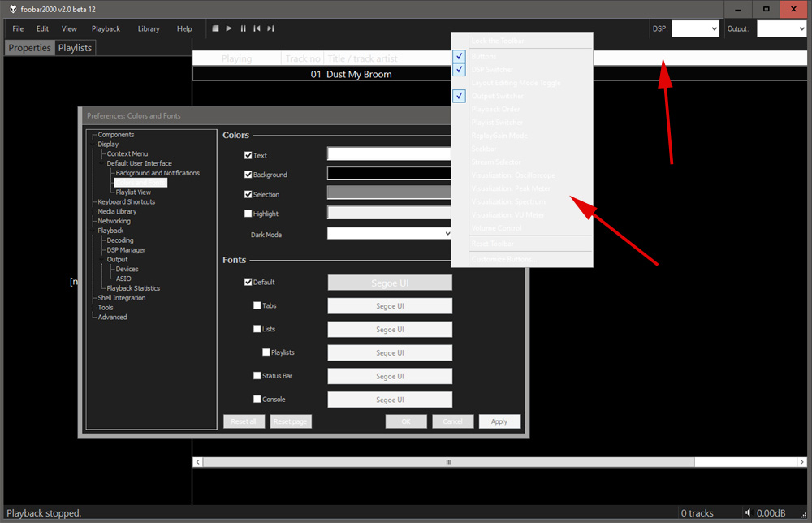
Task: Open the Library menu
Action: coord(149,28)
